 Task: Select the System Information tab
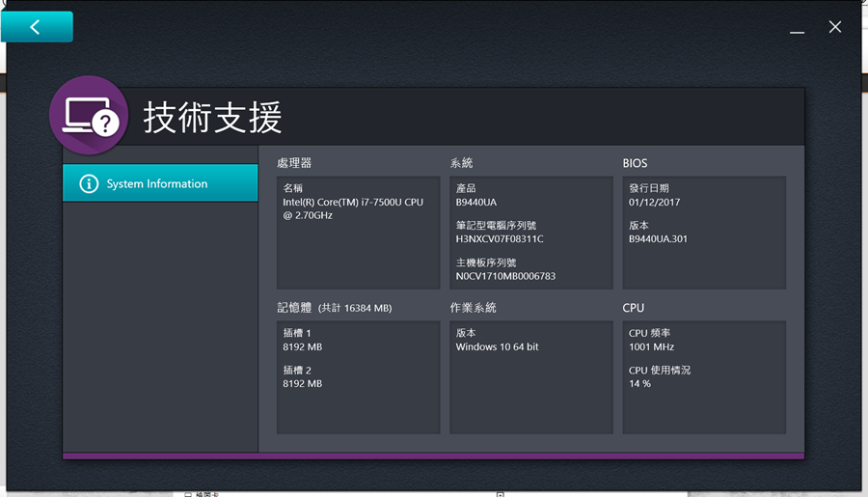[x=160, y=182]
